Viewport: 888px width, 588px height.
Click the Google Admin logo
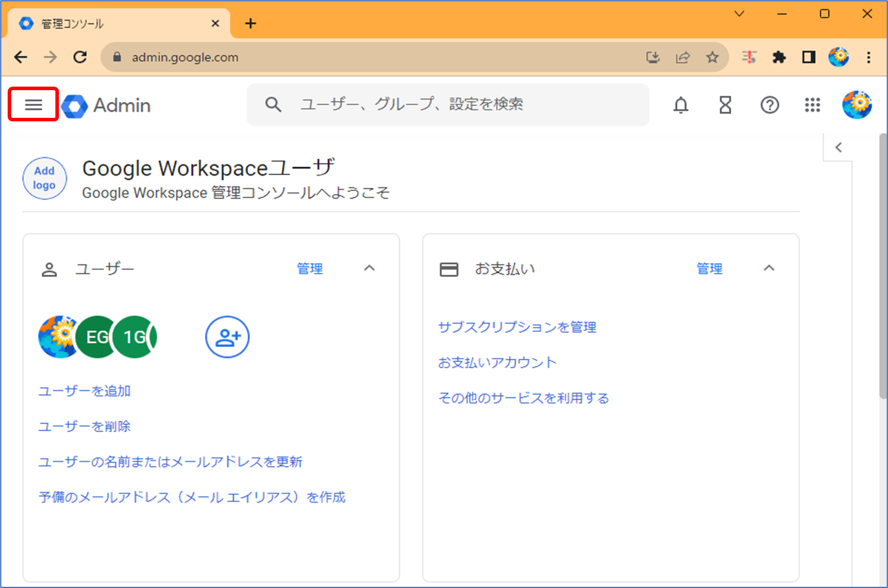[106, 105]
